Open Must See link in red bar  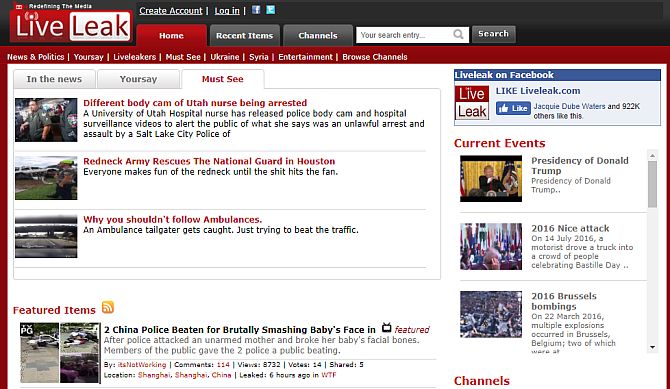[183, 57]
